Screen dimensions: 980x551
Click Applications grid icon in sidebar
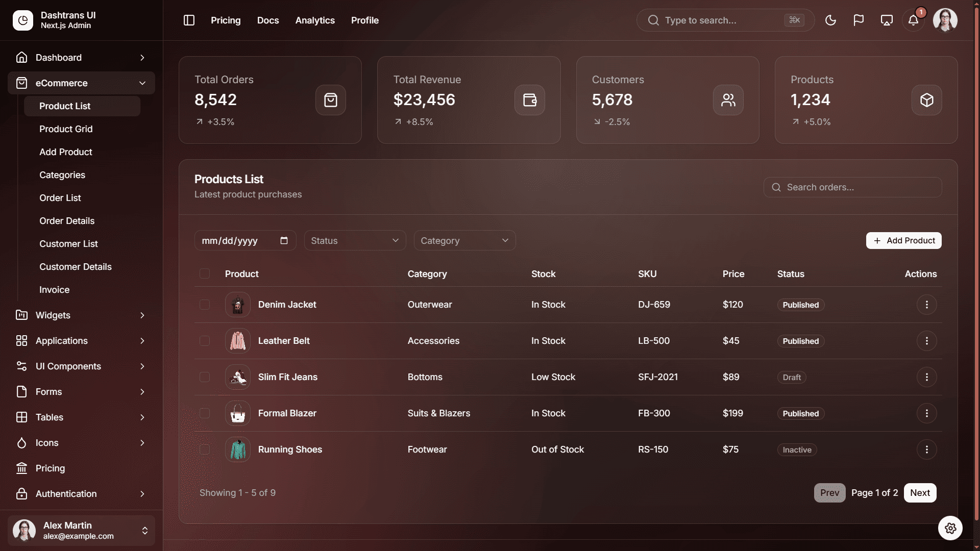pos(21,341)
